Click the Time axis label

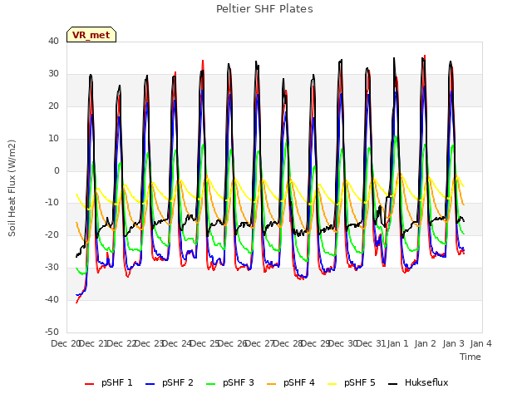[x=470, y=357]
